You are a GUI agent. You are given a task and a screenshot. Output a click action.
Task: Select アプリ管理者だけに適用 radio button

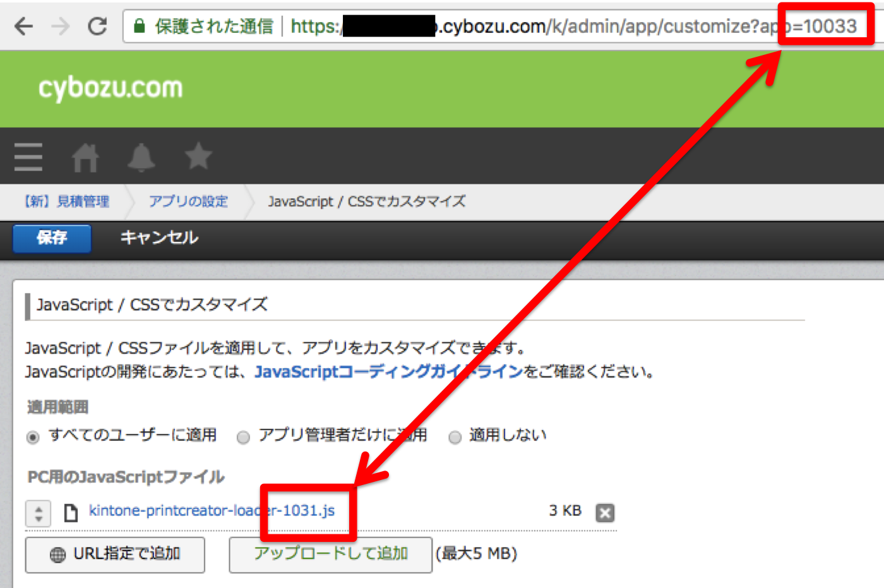pos(243,437)
